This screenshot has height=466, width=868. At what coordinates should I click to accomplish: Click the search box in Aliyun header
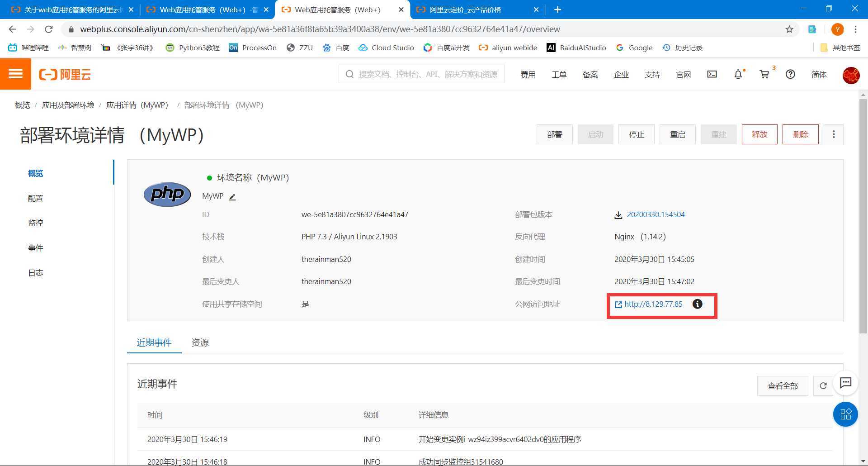click(421, 74)
